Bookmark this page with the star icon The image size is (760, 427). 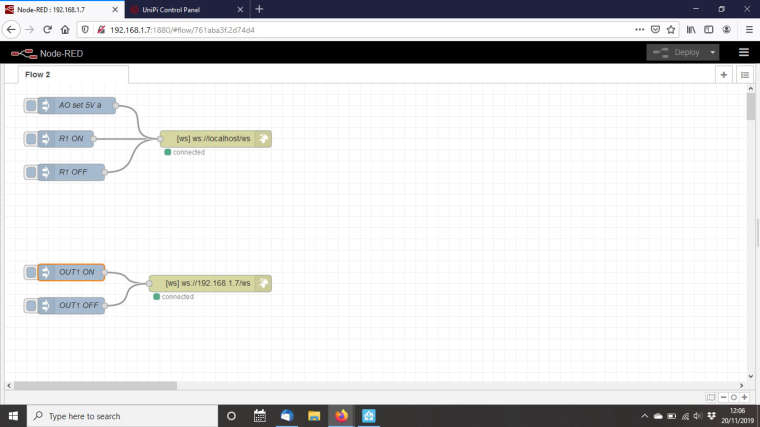tap(671, 30)
